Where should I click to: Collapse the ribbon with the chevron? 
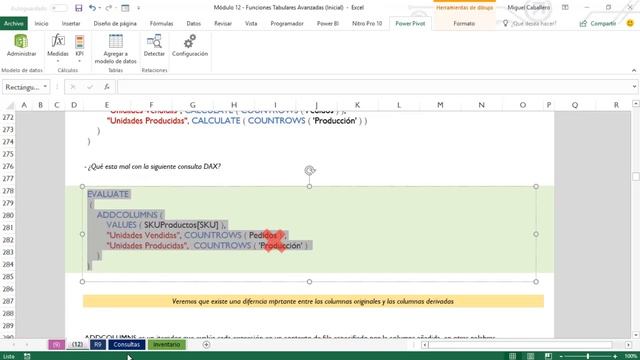(634, 70)
